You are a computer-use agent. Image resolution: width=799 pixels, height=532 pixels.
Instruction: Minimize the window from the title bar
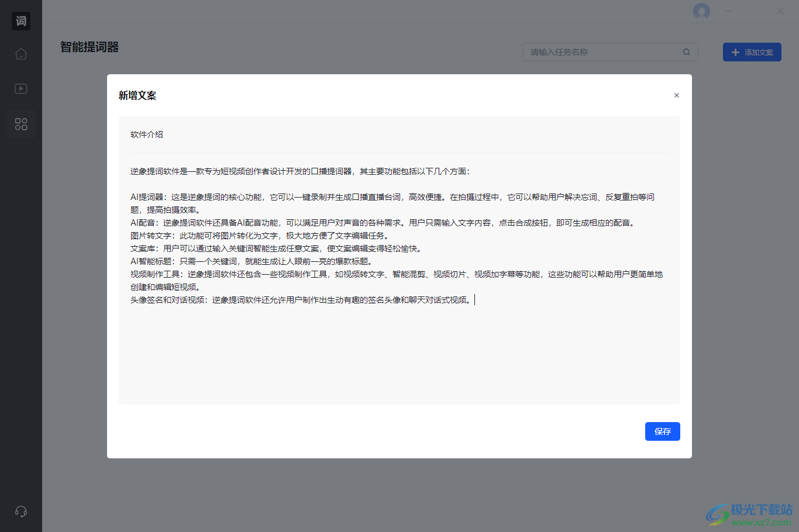729,11
